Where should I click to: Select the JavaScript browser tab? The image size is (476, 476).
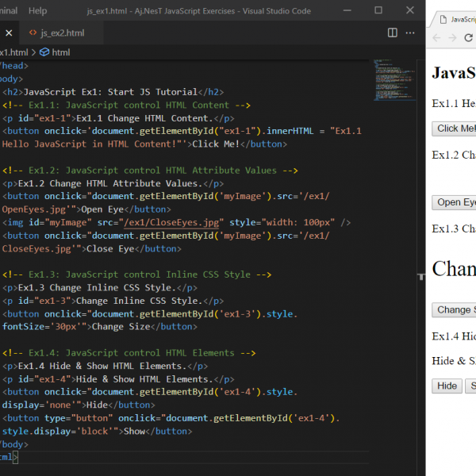(460, 18)
